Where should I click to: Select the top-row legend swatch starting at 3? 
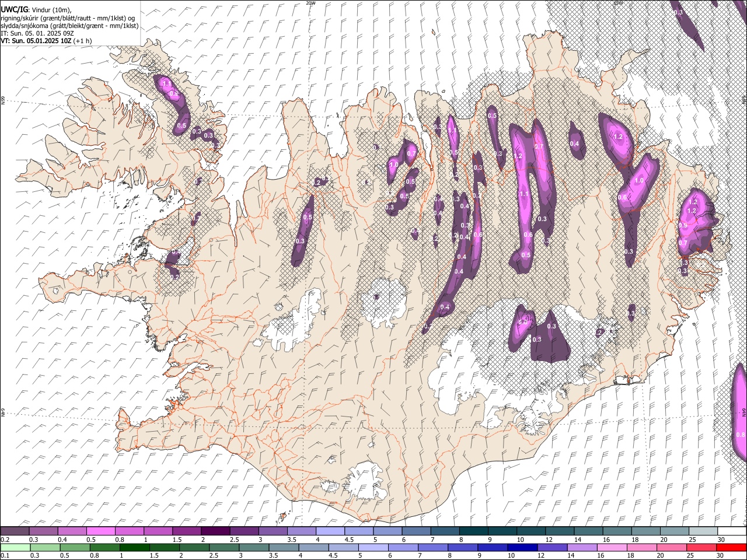coord(273,531)
